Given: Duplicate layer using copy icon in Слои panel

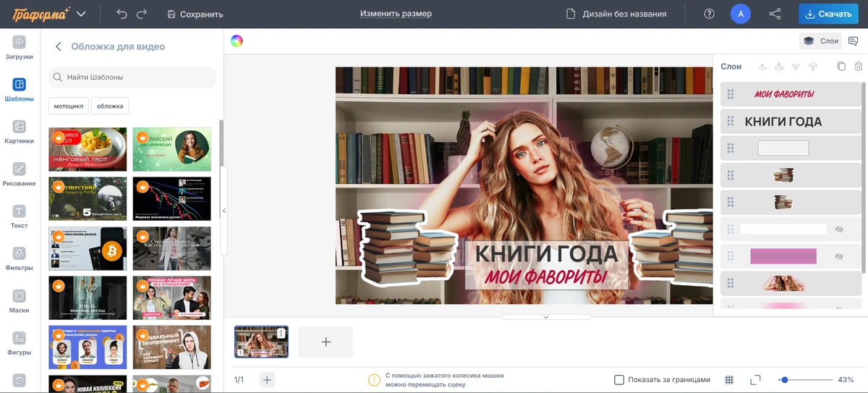Looking at the screenshot, I should pos(841,67).
